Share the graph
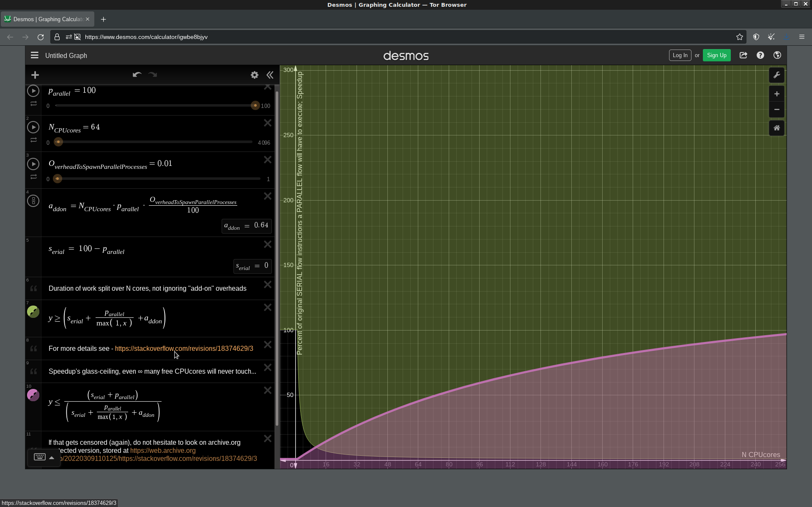Image resolution: width=812 pixels, height=507 pixels. pyautogui.click(x=743, y=55)
